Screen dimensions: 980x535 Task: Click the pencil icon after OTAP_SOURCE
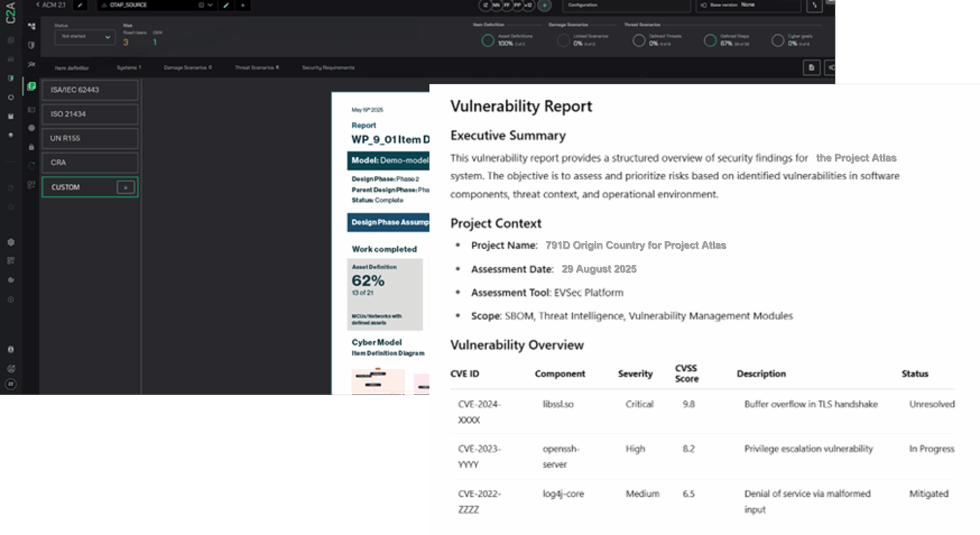226,5
